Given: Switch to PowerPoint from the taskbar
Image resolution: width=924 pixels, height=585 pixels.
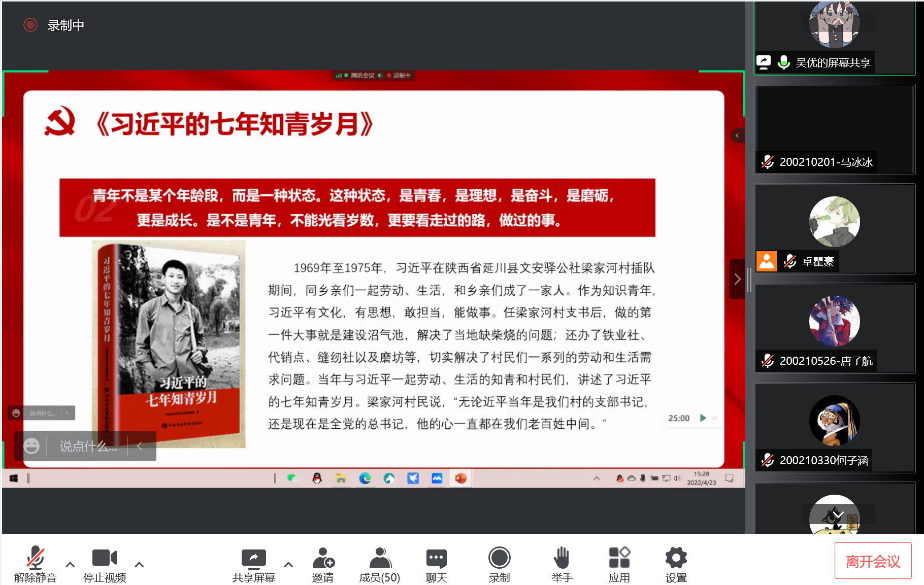Looking at the screenshot, I should pos(460,478).
